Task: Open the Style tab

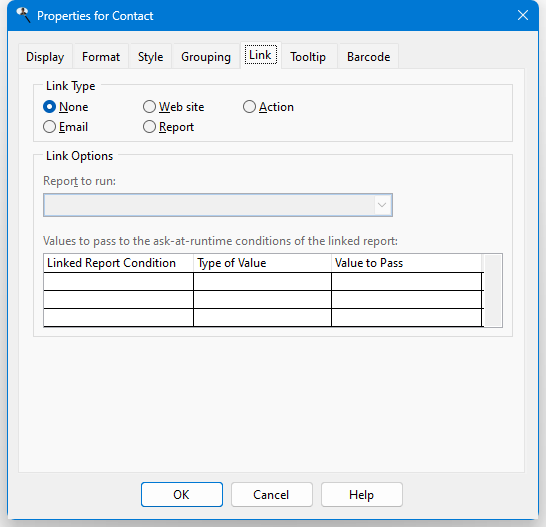Action: (x=150, y=56)
